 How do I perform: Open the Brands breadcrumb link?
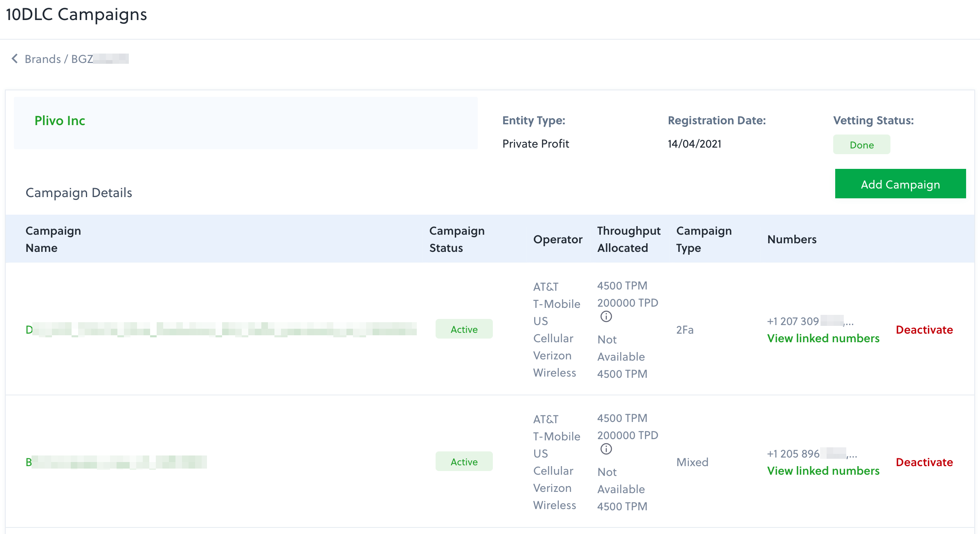(x=43, y=59)
